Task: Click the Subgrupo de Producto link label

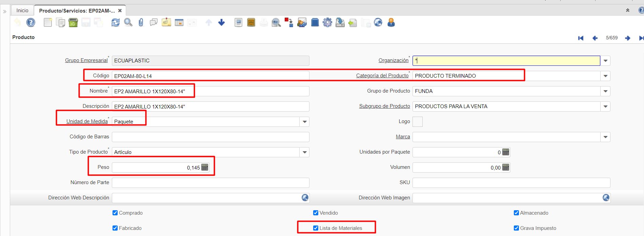Action: click(384, 106)
